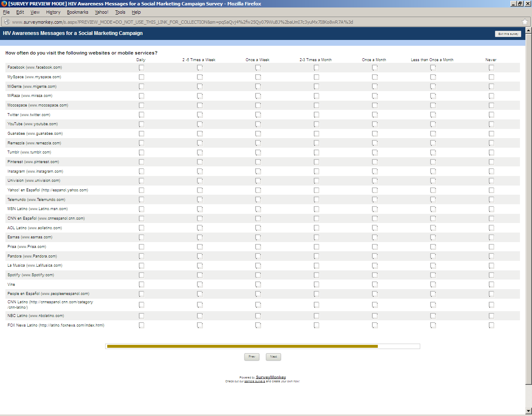Open the Tools menu
The height and width of the screenshot is (416, 532).
(x=120, y=12)
